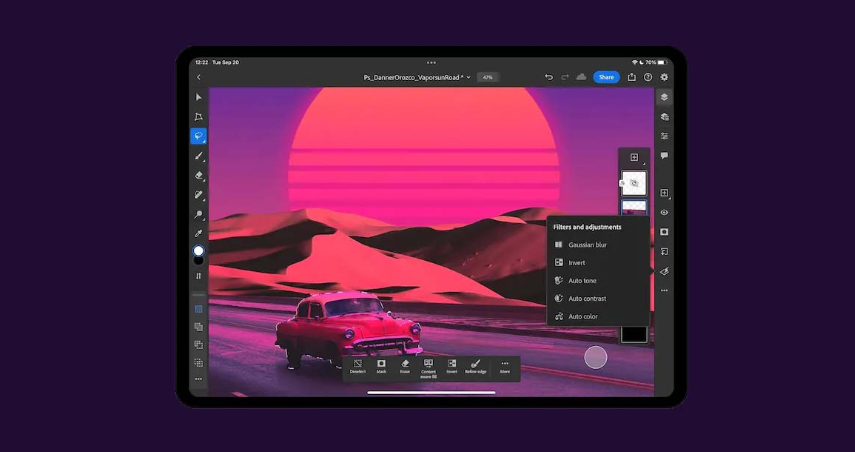Select the Move tool arrow
855x452 pixels.
tap(198, 97)
